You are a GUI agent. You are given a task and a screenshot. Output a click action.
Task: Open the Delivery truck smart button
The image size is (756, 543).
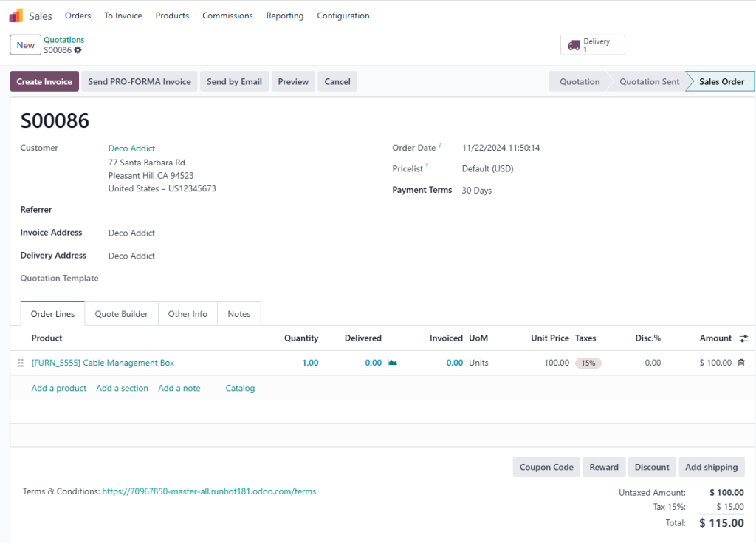(x=593, y=45)
